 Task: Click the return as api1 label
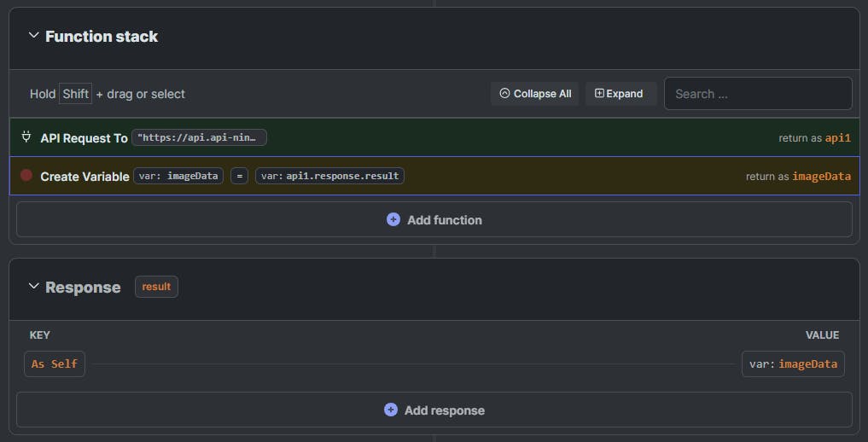(814, 137)
